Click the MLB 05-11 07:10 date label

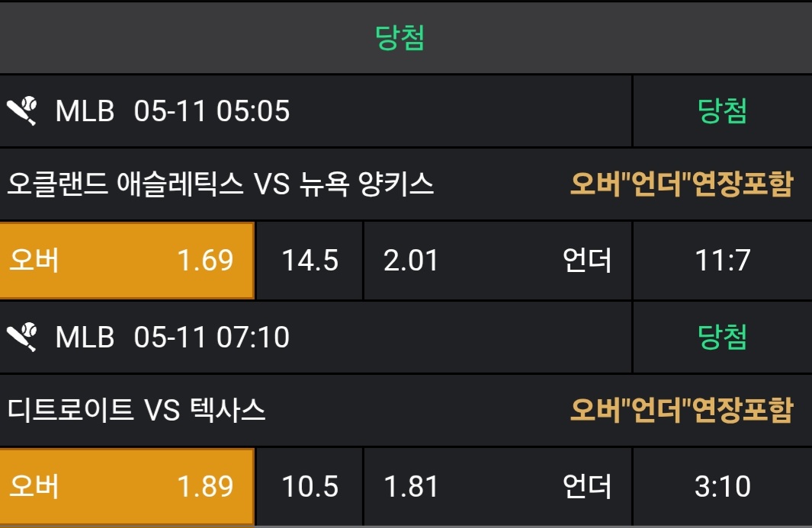(173, 336)
